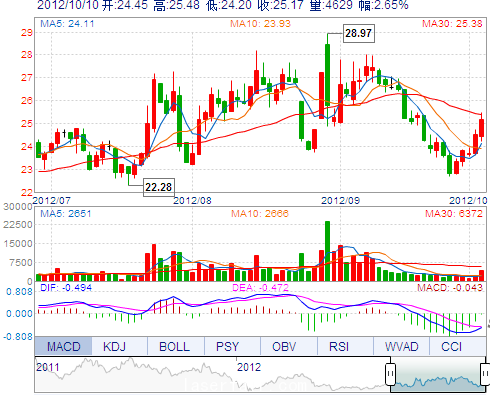Click the last red candlestick on the chart
Screen dimensions: 490x395
482,128
